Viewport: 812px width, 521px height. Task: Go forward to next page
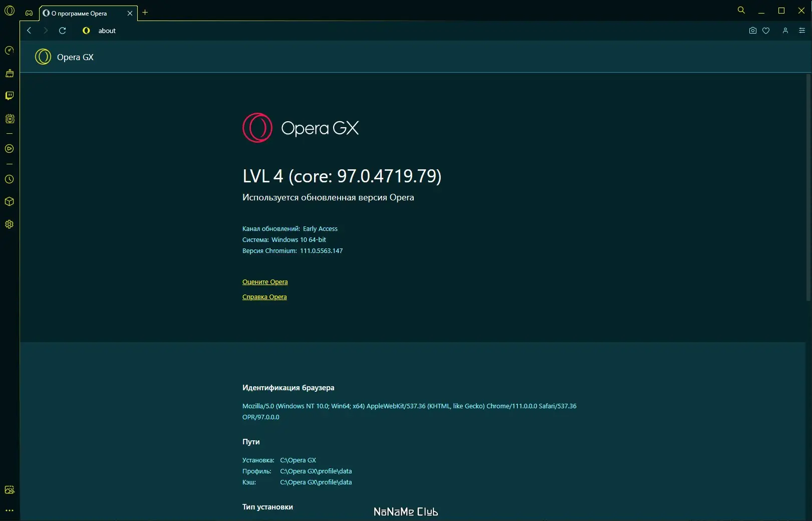46,31
